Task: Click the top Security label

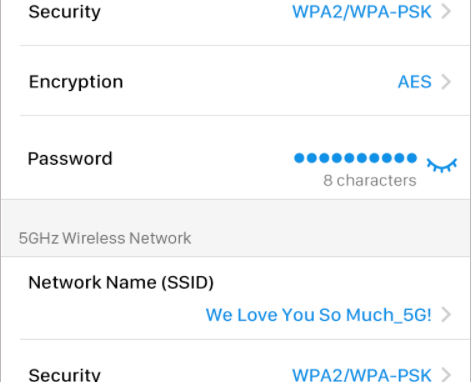Action: 64,12
